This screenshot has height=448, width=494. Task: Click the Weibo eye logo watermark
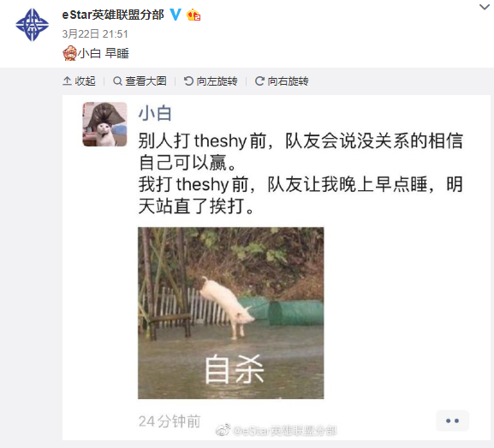223,430
